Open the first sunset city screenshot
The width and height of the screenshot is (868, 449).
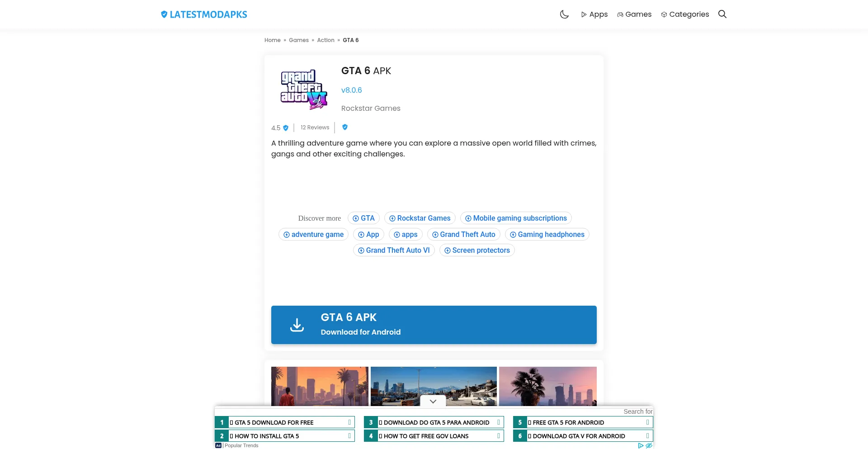320,386
